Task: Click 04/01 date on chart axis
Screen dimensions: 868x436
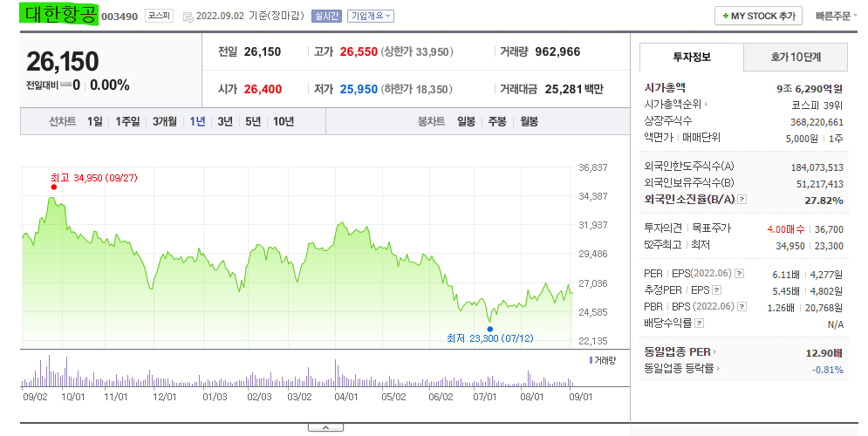Action: tap(346, 397)
